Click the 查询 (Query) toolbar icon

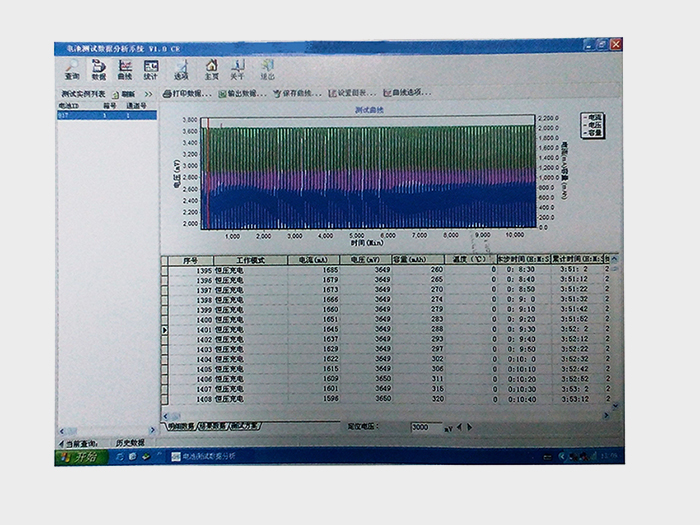pyautogui.click(x=72, y=69)
